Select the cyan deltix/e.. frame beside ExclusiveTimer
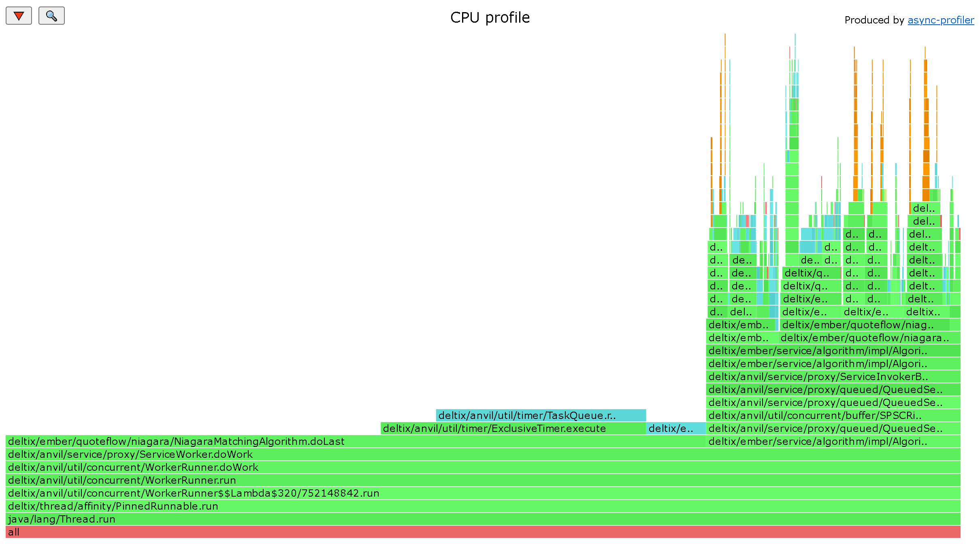The height and width of the screenshot is (544, 980). pos(676,428)
